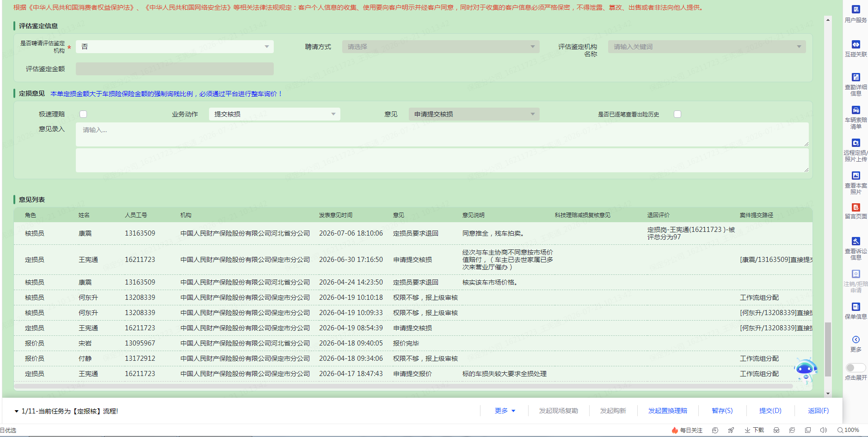Click the 暂存(S) button
The height and width of the screenshot is (437, 868).
(722, 411)
